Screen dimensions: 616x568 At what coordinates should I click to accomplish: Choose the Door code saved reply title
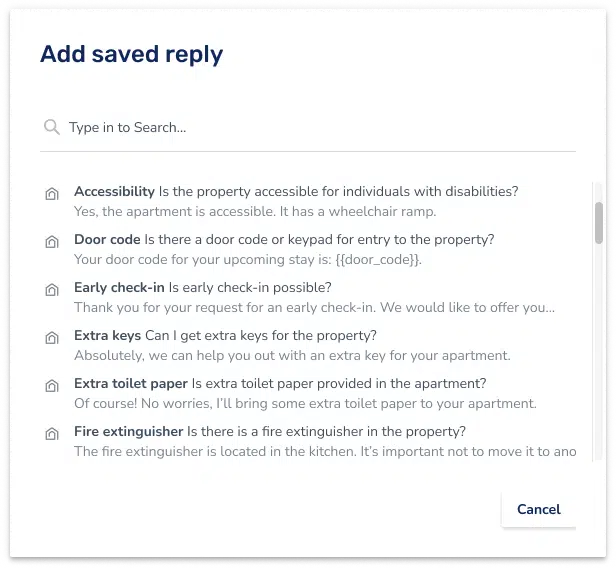[107, 239]
